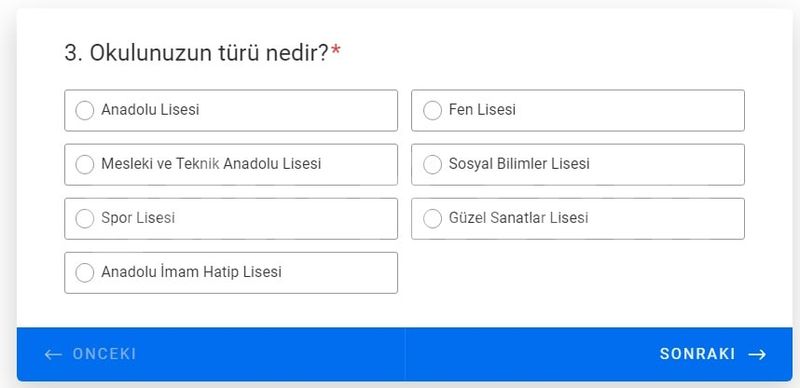This screenshot has width=800, height=388.
Task: Click the Fen Lisesi label text
Action: point(482,110)
